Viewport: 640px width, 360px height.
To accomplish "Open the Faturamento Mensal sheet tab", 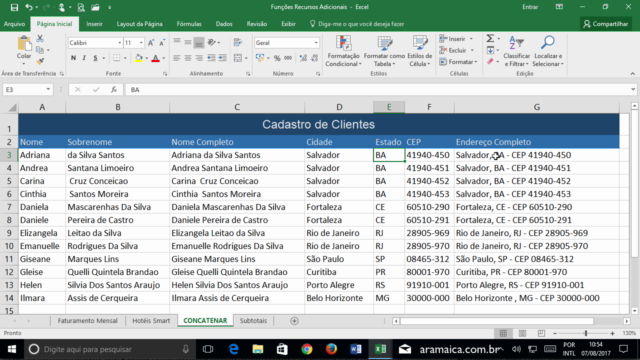I will (87, 321).
